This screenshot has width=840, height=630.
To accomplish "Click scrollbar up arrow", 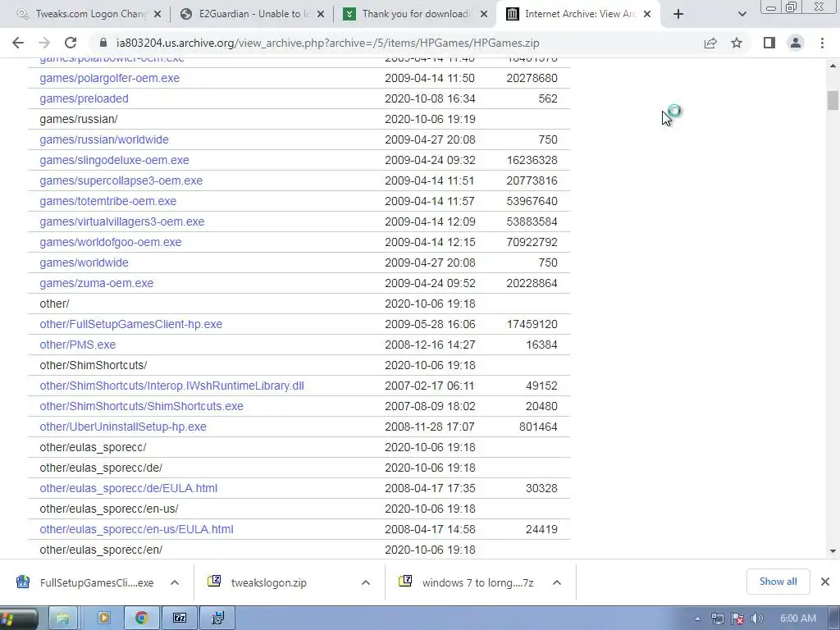I will pos(833,66).
